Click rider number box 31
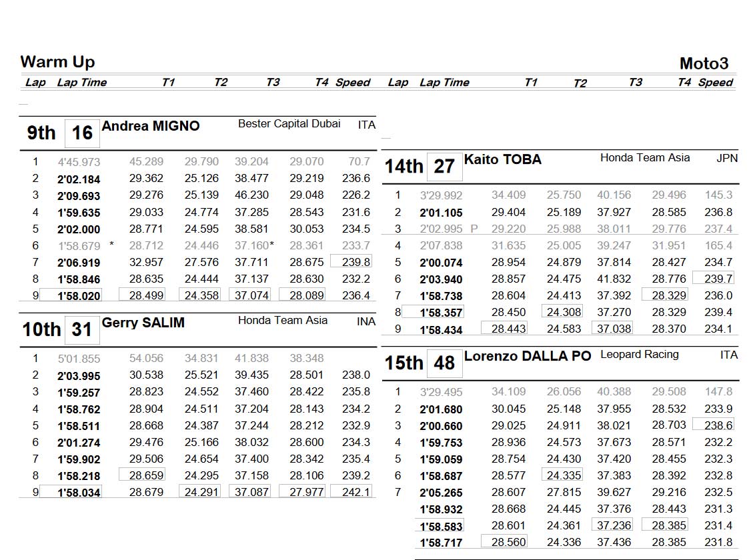The height and width of the screenshot is (560, 755). [82, 330]
